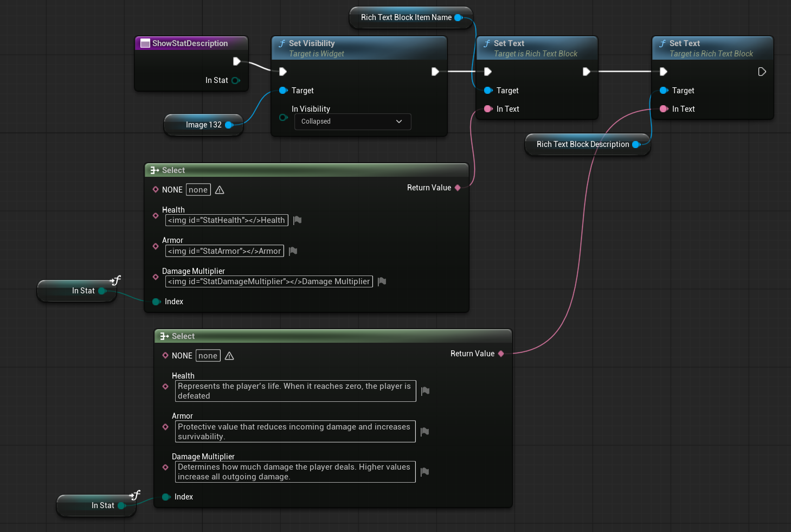Click the flag icon beside Health name text
The height and width of the screenshot is (532, 791).
tap(297, 220)
